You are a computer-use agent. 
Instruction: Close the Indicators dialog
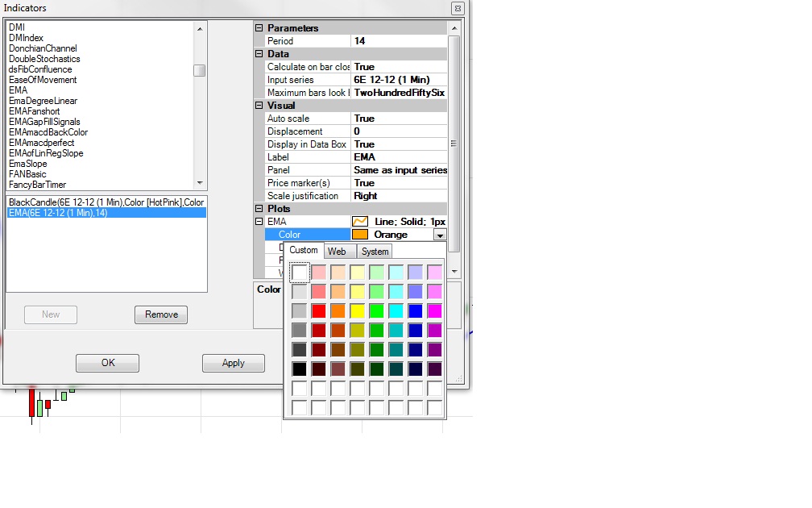click(458, 8)
